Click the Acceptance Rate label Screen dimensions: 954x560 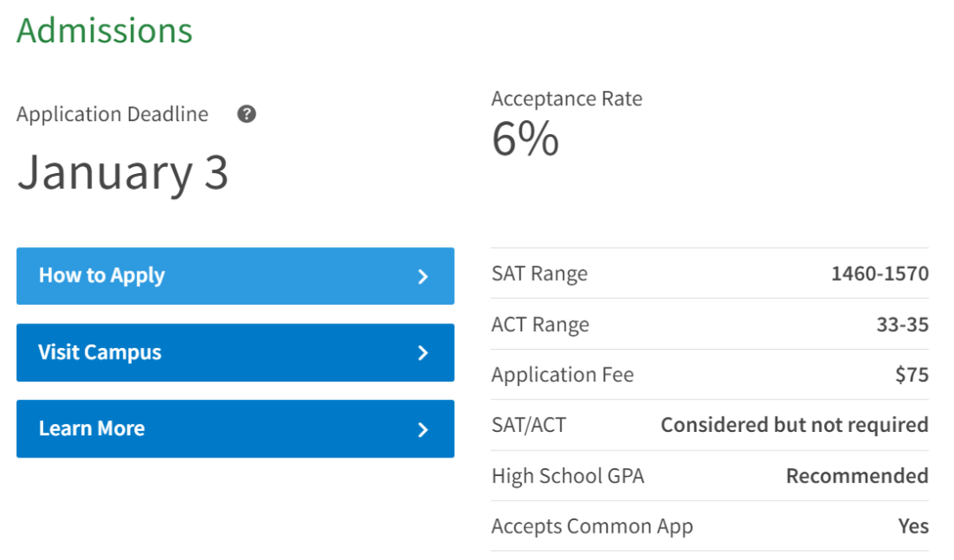tap(566, 99)
